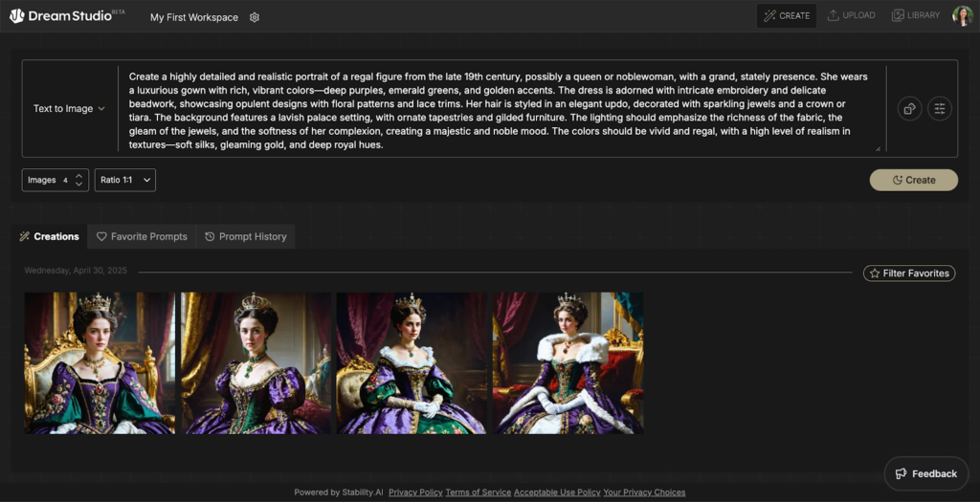Viewport: 980px width, 502px height.
Task: Open third portrait with white lace collar
Action: (x=412, y=362)
